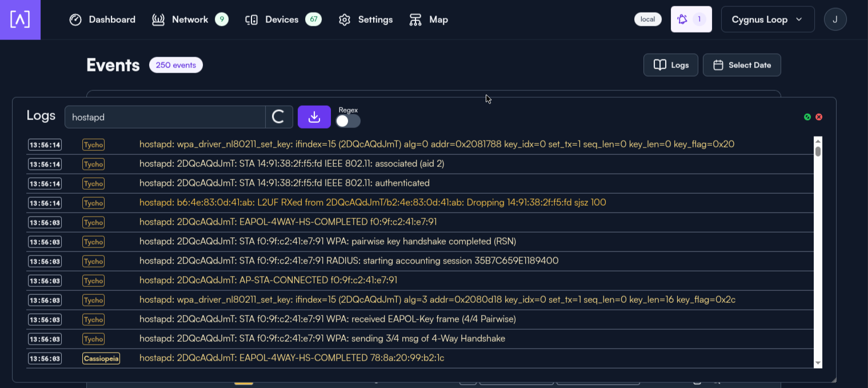868x388 pixels.
Task: Click the 250 events pill
Action: [x=175, y=65]
